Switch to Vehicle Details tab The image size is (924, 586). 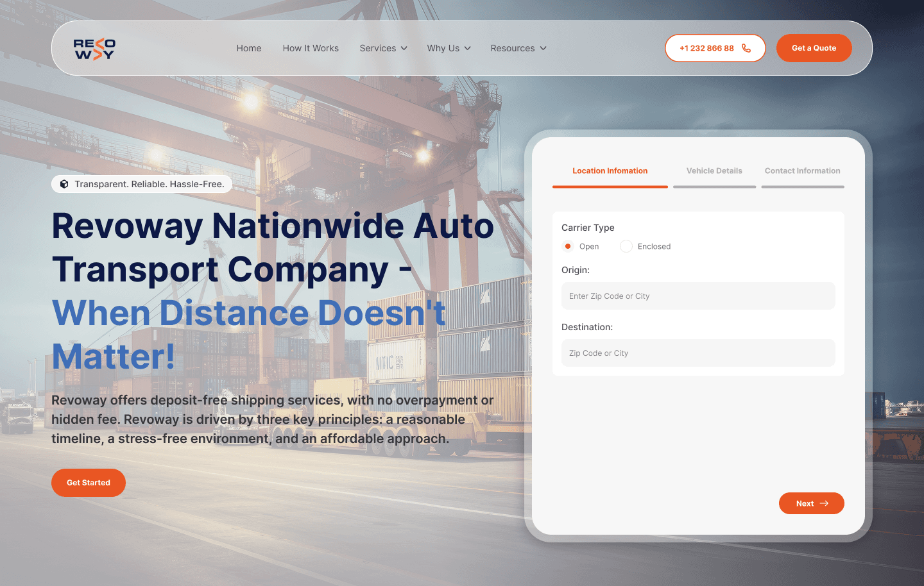[714, 171]
